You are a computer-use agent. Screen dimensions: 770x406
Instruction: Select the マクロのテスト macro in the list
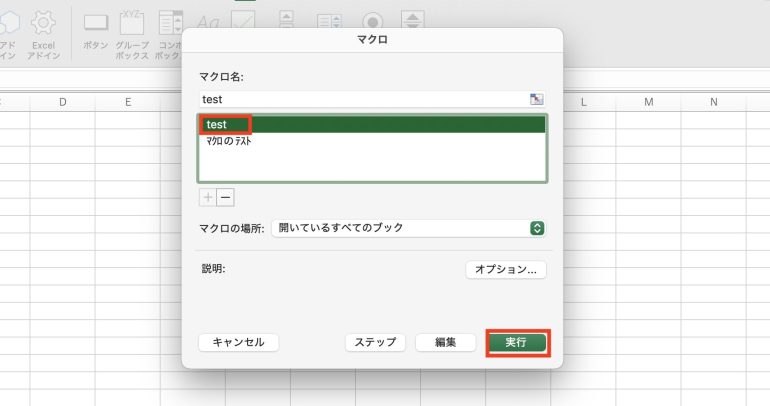point(372,141)
